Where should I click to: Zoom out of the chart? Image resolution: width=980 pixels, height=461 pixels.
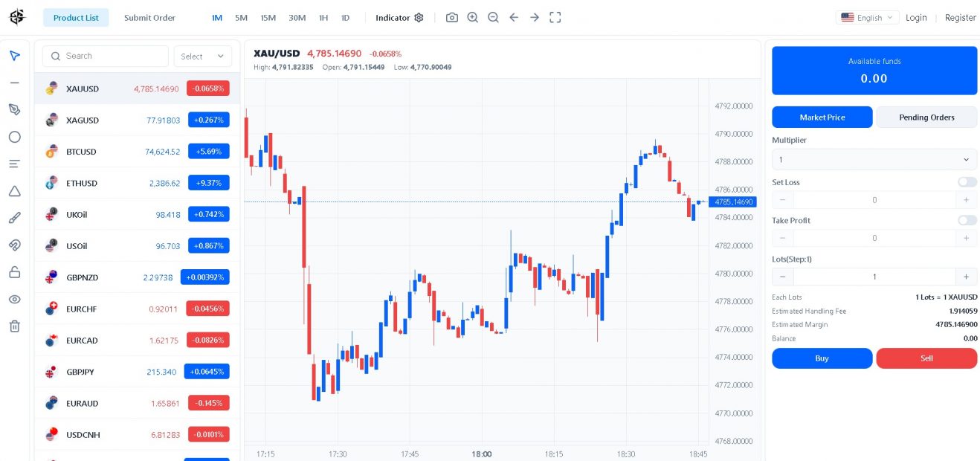coord(493,17)
